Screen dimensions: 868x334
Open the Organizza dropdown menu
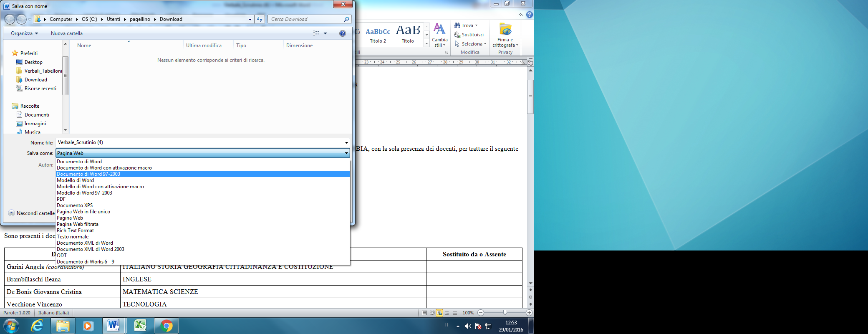click(24, 33)
